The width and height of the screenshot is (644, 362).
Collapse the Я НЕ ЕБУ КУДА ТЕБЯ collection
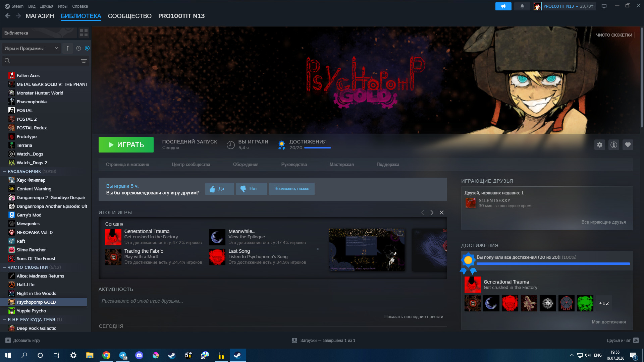(4, 320)
